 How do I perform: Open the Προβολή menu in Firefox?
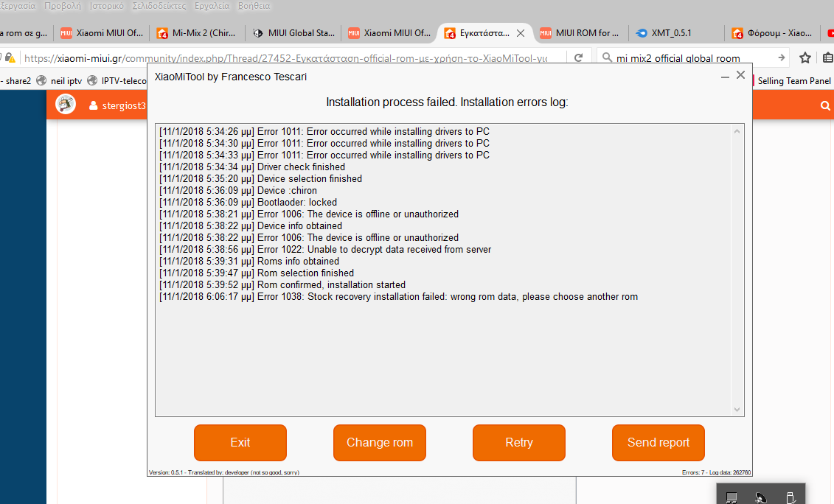[x=63, y=6]
